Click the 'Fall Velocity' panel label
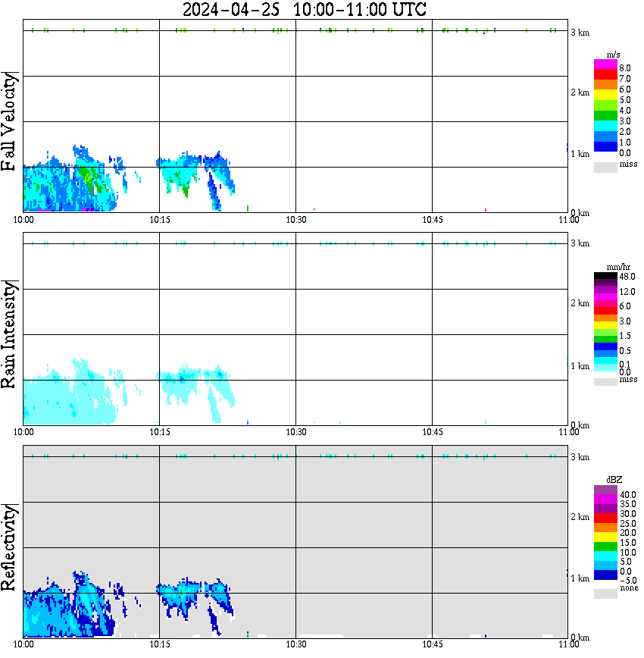Image resolution: width=644 pixels, height=658 pixels. pyautogui.click(x=9, y=121)
